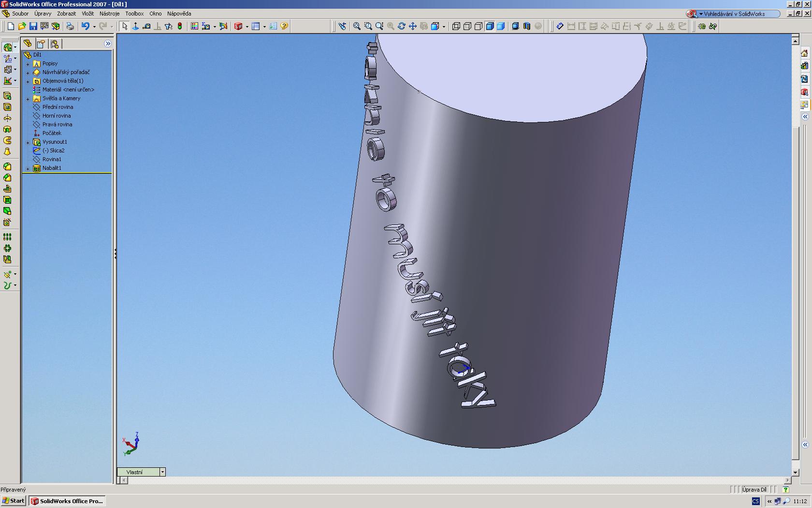Image resolution: width=812 pixels, height=508 pixels.
Task: Open the Vložit menu
Action: (x=87, y=14)
